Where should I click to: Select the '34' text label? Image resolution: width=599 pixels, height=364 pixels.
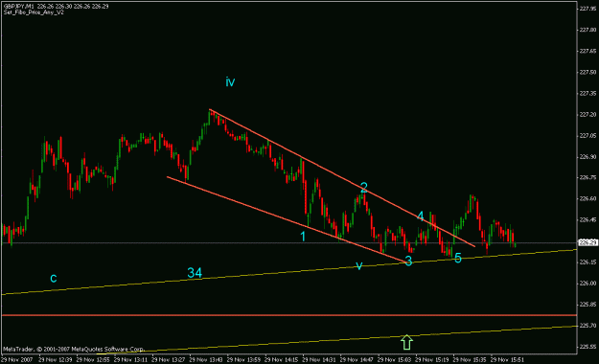tap(195, 273)
